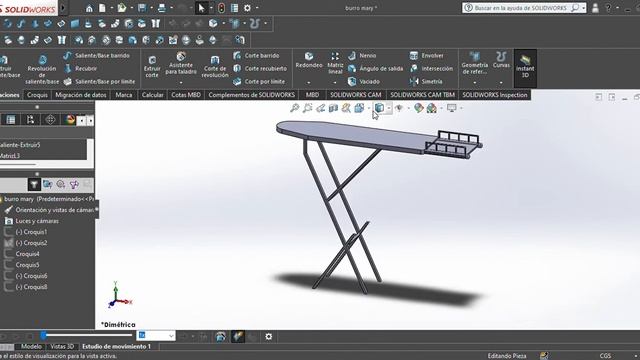640x360 pixels.
Task: Select Croquis4 in motion tree
Action: (x=27, y=254)
